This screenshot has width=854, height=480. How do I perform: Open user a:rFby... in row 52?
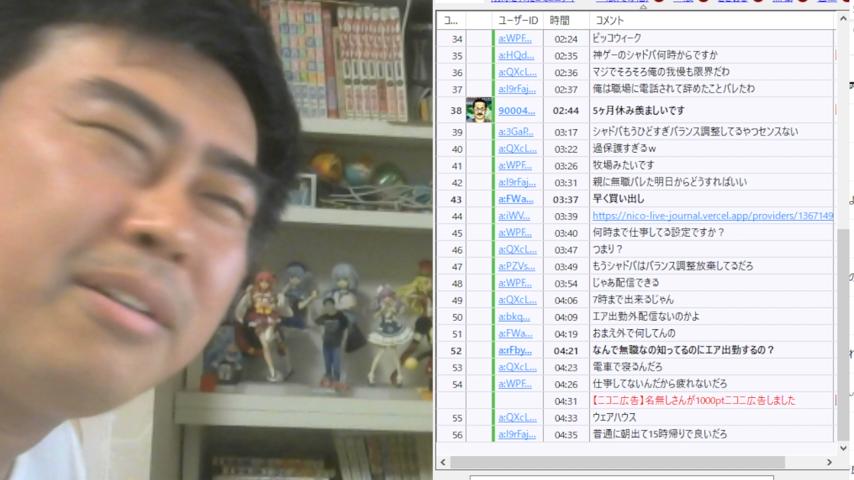tap(515, 350)
